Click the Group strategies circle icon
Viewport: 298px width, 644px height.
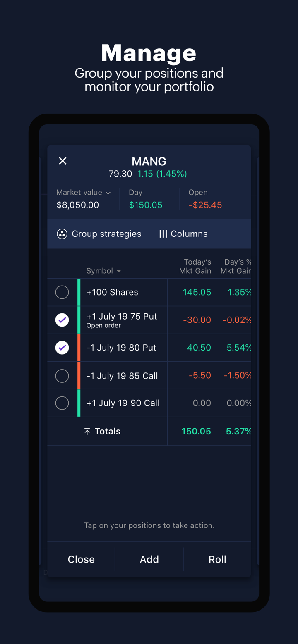(x=62, y=234)
